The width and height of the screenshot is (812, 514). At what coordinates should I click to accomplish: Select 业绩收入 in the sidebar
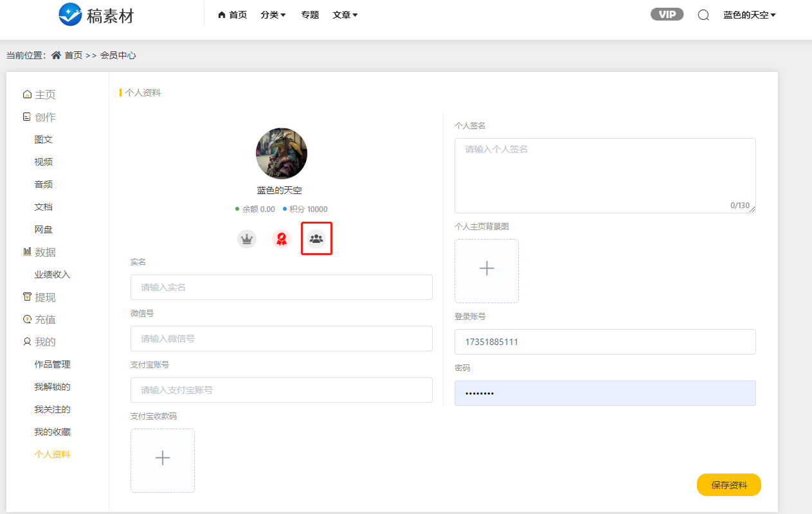click(52, 274)
